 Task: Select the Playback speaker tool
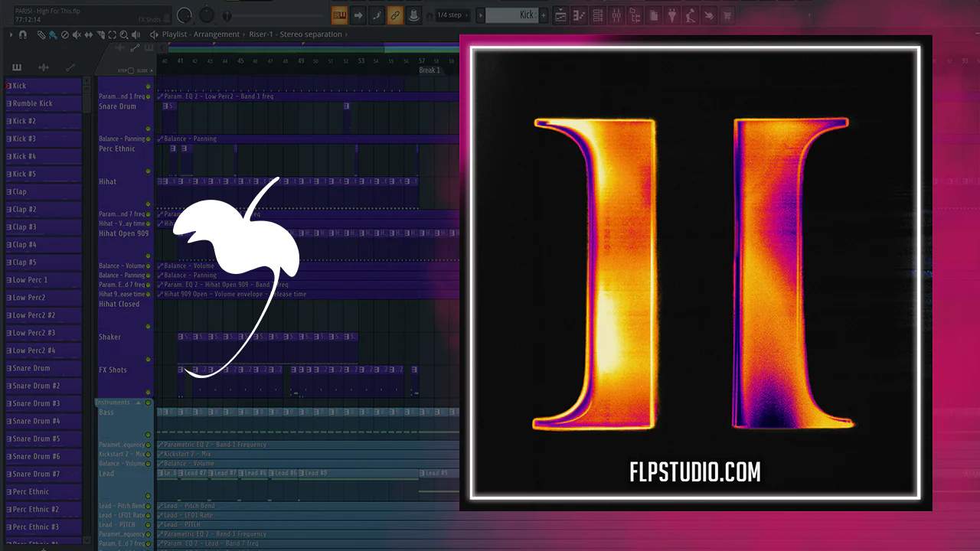click(x=136, y=34)
